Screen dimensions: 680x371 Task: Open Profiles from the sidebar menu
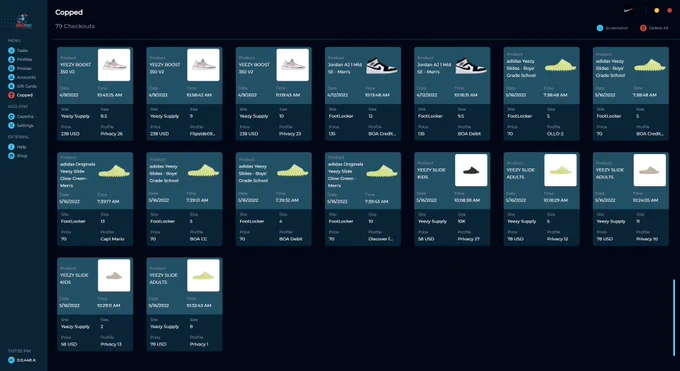(x=20, y=59)
